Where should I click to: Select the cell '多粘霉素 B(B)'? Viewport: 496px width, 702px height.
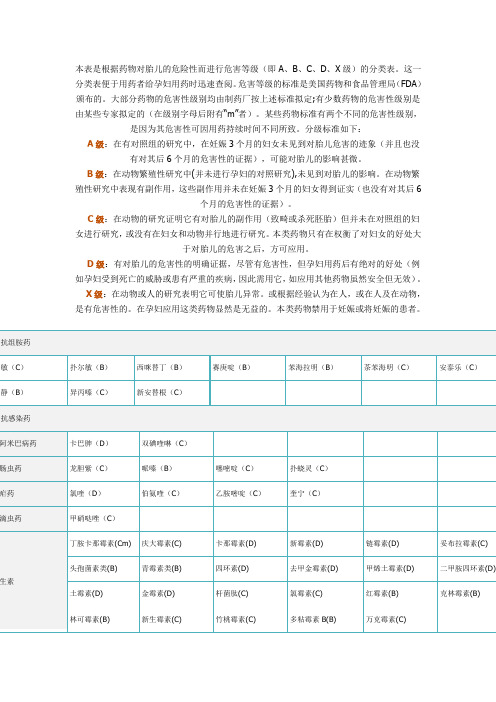313,620
